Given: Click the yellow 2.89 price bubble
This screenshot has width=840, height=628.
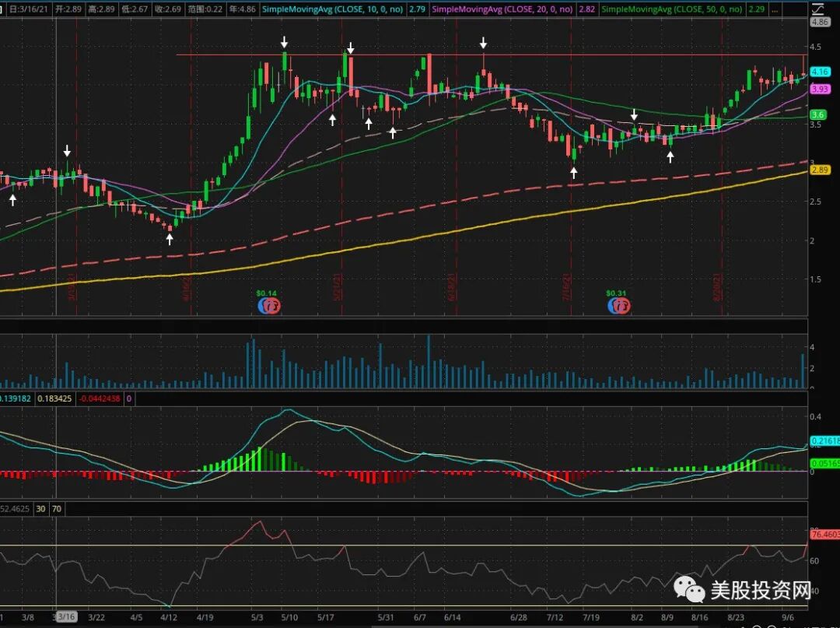Looking at the screenshot, I should point(821,170).
